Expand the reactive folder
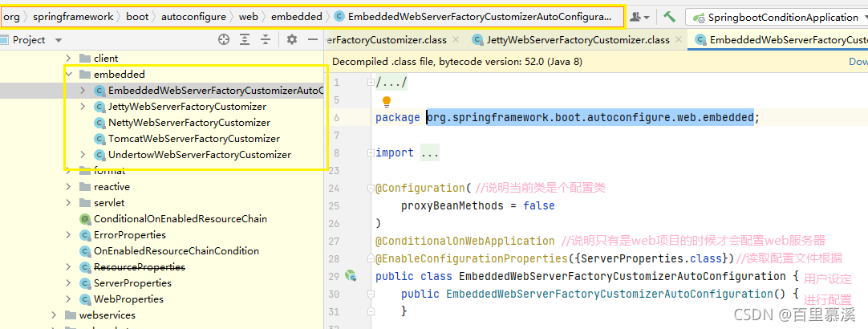Screen dimensions: 868x329 coord(69,187)
